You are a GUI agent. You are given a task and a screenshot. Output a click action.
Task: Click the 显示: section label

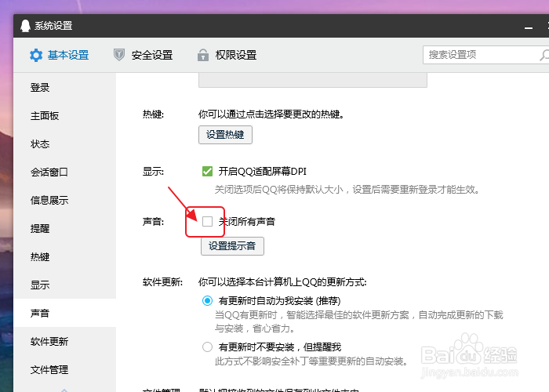[153, 172]
